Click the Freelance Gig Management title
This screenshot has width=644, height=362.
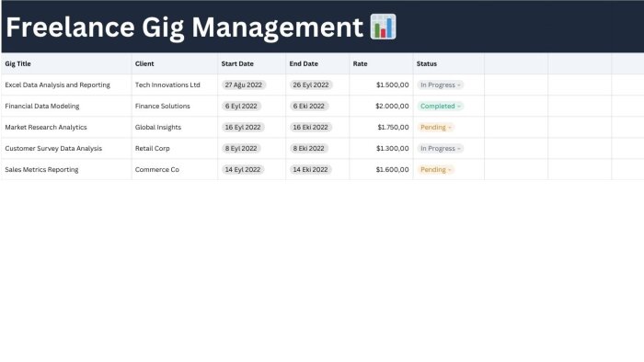184,27
